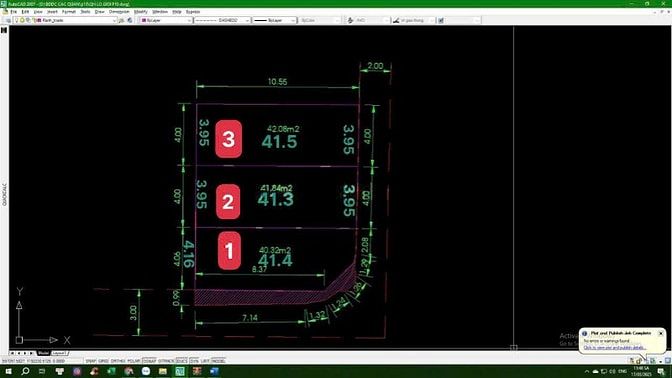Go to the first layout tab arrow
672x378 pixels.
click(12, 353)
